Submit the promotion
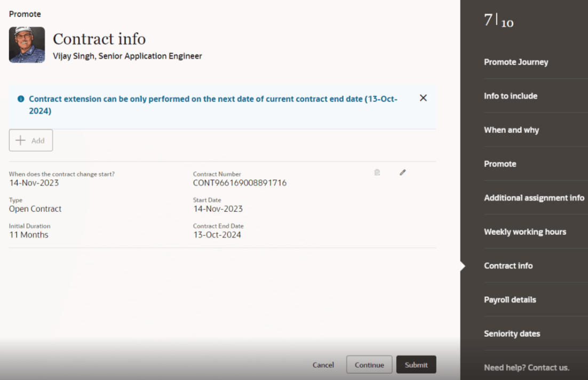Screen dimensions: 588x380 [x=416, y=365]
